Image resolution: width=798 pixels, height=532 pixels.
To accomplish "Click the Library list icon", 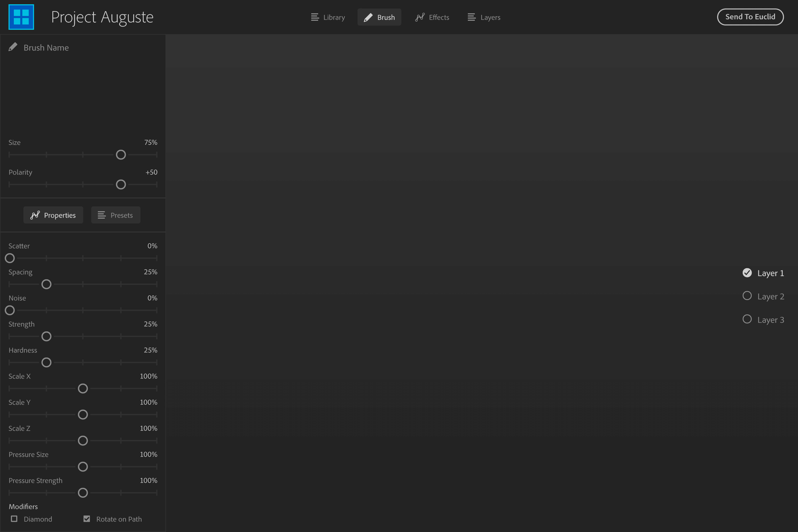I will [315, 17].
